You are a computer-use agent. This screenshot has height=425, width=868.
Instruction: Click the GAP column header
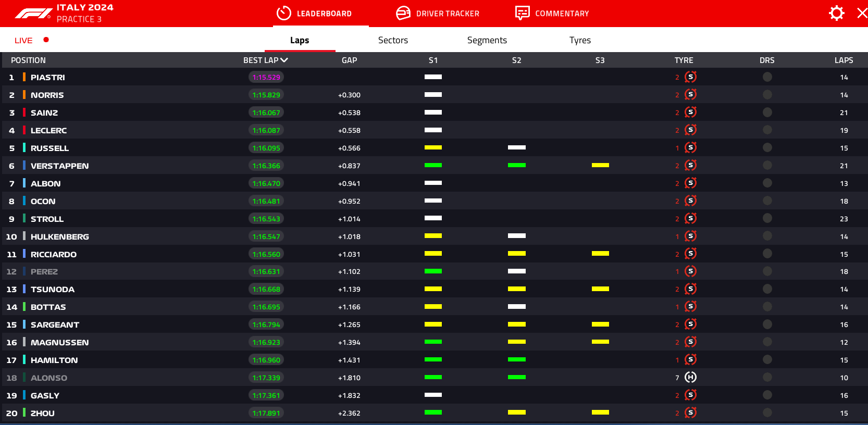click(x=349, y=60)
